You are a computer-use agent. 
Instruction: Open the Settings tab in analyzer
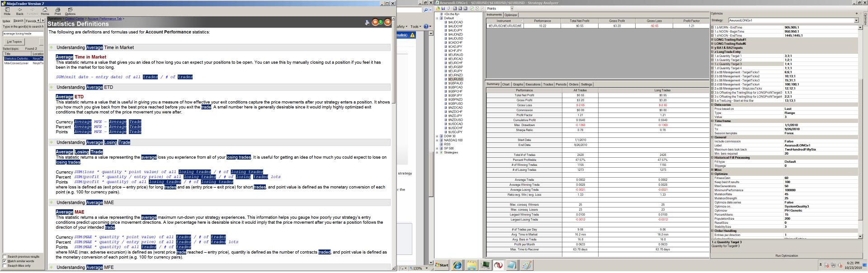[586, 85]
